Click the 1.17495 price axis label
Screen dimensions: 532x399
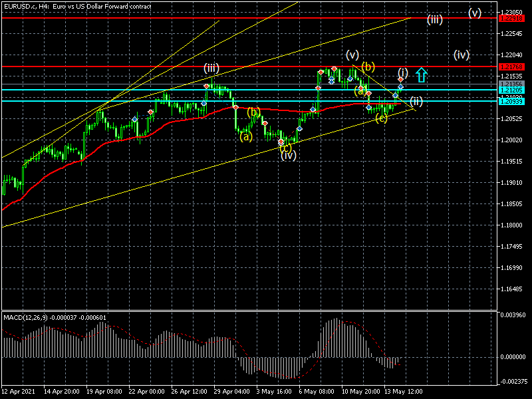click(x=511, y=247)
